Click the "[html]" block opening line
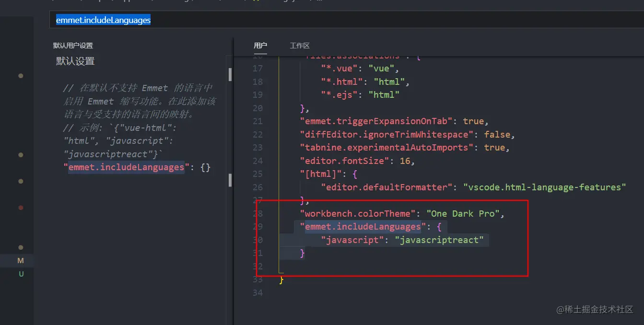This screenshot has width=644, height=325. [x=328, y=174]
